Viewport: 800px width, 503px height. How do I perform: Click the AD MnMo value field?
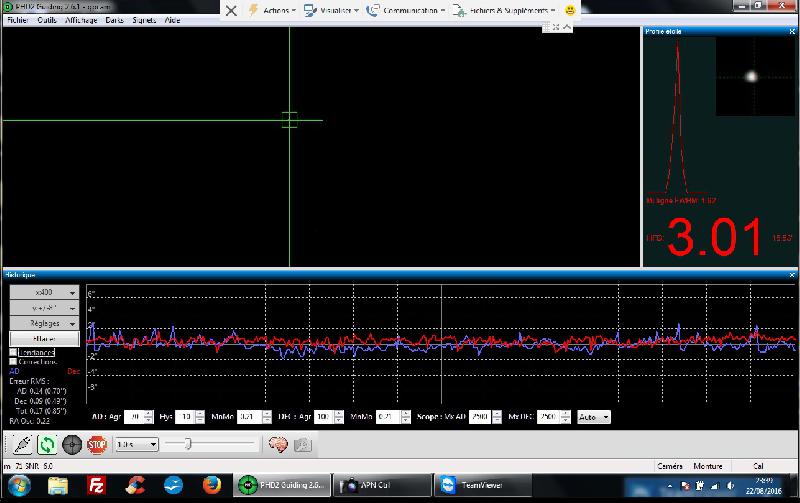click(249, 417)
